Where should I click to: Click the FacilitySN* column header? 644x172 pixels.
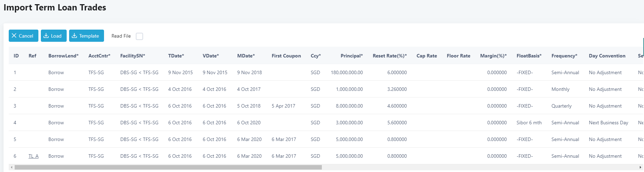point(132,56)
